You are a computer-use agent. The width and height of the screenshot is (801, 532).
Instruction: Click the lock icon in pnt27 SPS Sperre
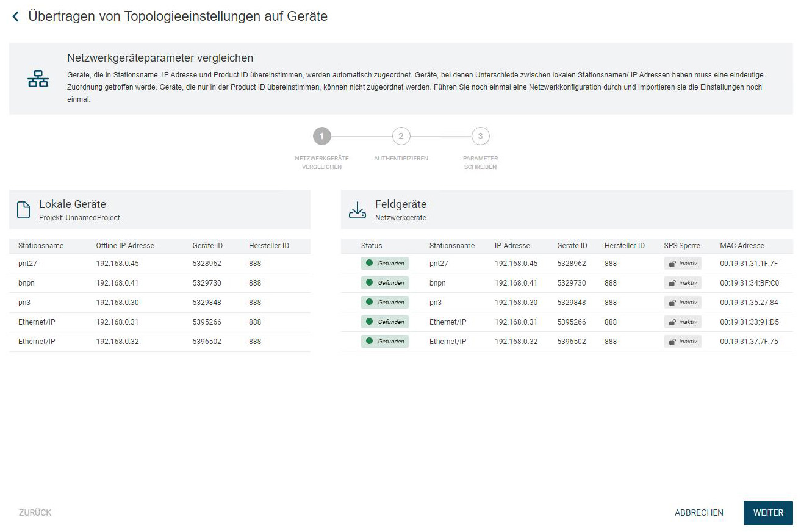(672, 264)
